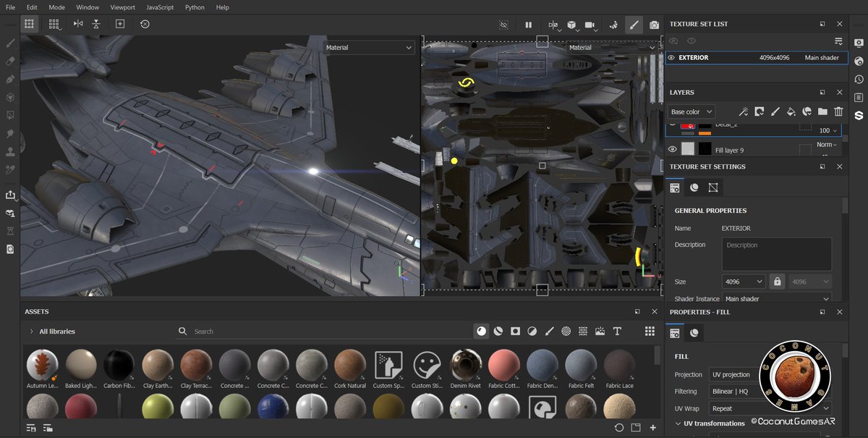Toggle visibility of the EXTERIOR texture set
868x438 pixels.
coord(671,58)
